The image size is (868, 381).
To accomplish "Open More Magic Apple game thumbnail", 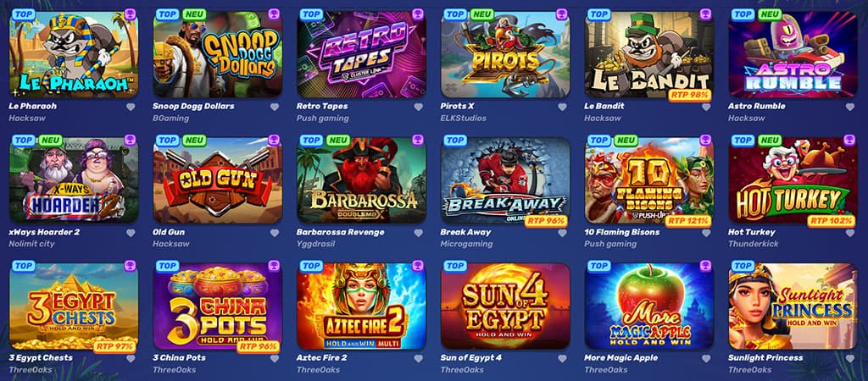I will click(x=648, y=306).
